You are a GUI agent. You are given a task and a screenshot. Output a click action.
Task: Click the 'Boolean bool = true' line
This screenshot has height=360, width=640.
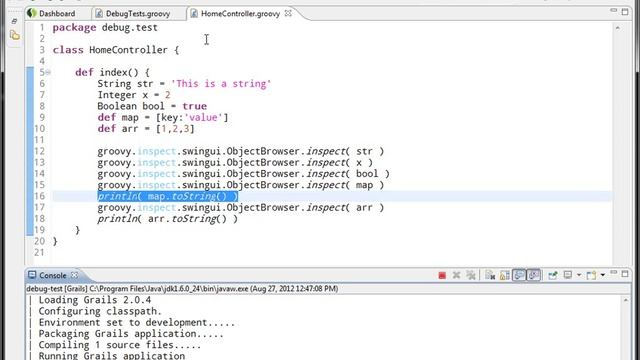(152, 106)
